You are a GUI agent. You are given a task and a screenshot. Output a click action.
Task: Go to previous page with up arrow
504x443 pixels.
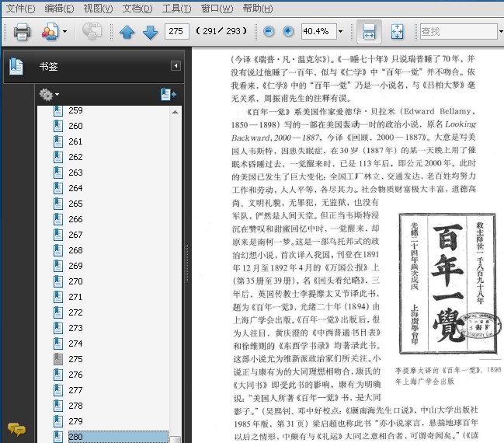(127, 32)
